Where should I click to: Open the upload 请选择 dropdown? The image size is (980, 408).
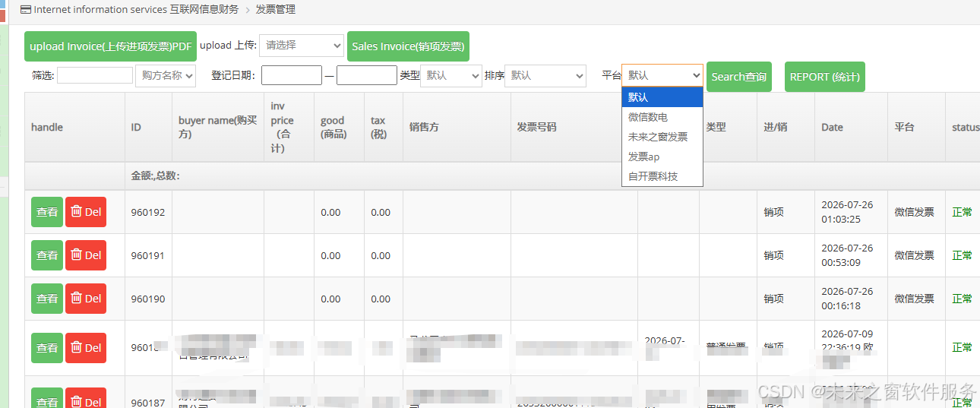(x=302, y=46)
